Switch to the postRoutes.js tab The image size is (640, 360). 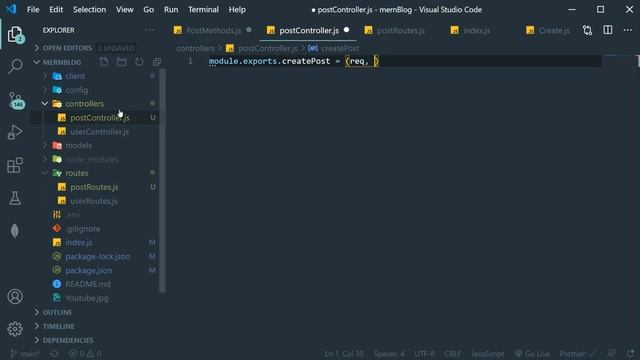coord(400,31)
